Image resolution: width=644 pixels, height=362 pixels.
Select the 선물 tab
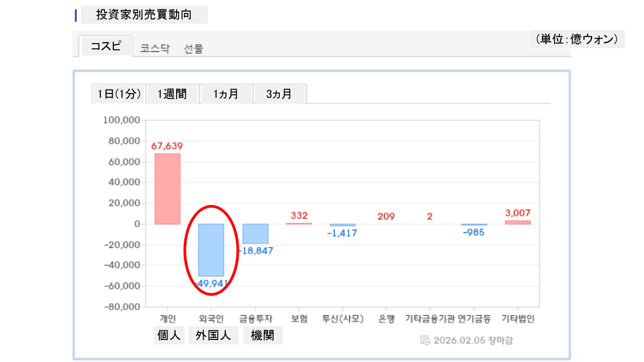(x=194, y=49)
